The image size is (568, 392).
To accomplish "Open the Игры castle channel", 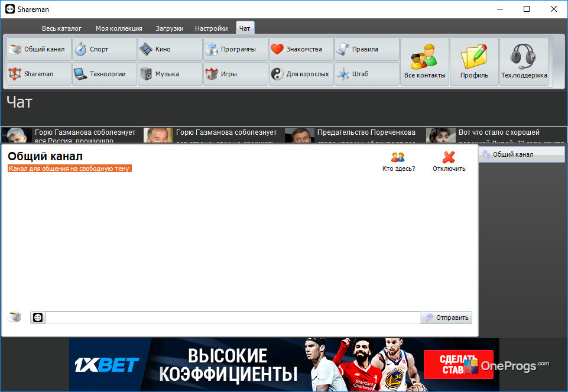I will click(x=236, y=74).
